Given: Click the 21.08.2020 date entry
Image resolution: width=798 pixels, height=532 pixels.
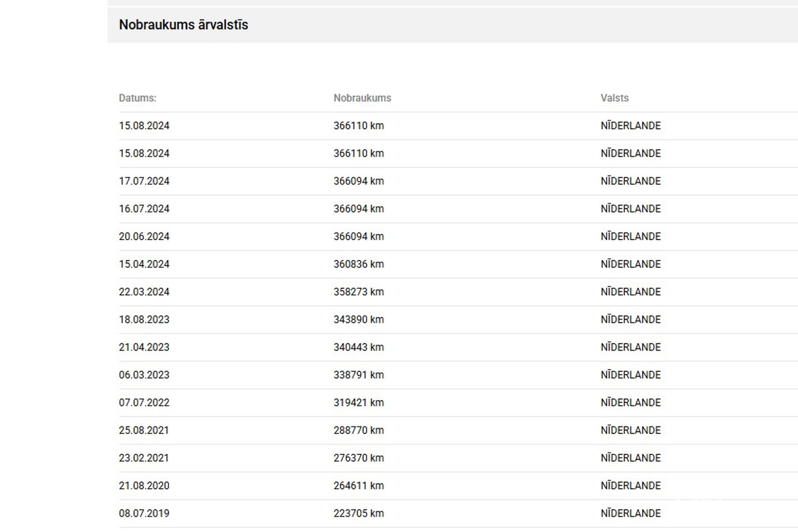Looking at the screenshot, I should click(x=144, y=486).
